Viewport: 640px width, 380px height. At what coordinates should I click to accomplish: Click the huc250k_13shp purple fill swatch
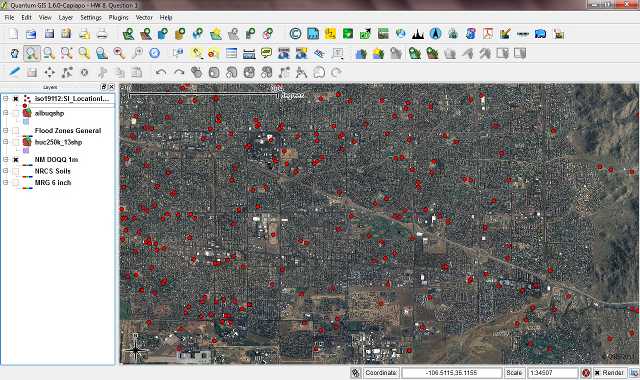26,151
